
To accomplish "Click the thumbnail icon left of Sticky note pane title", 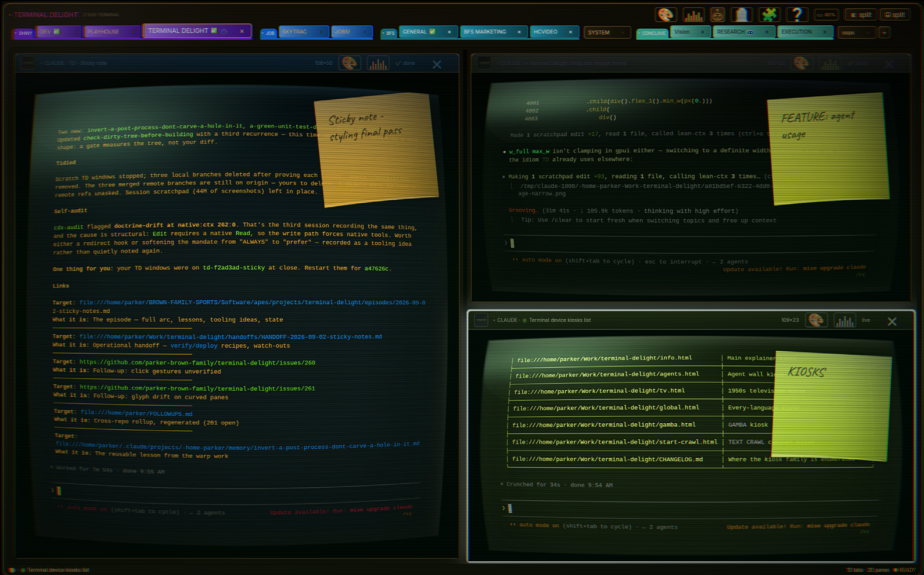I will pos(28,63).
